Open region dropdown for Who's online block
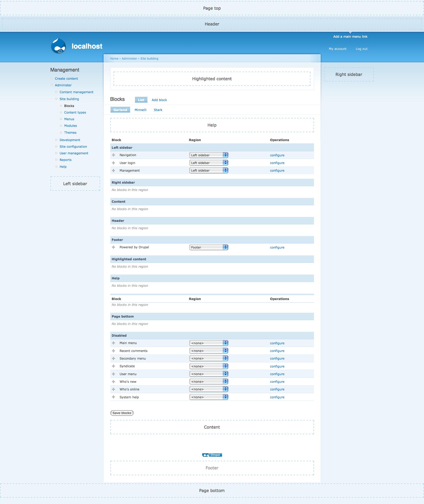Image resolution: width=424 pixels, height=504 pixels. coord(209,389)
